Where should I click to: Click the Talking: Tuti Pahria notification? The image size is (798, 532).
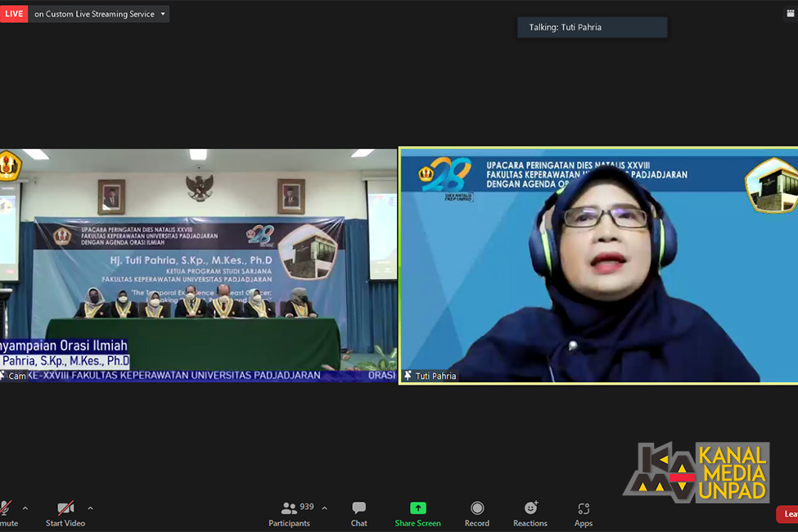click(x=593, y=28)
